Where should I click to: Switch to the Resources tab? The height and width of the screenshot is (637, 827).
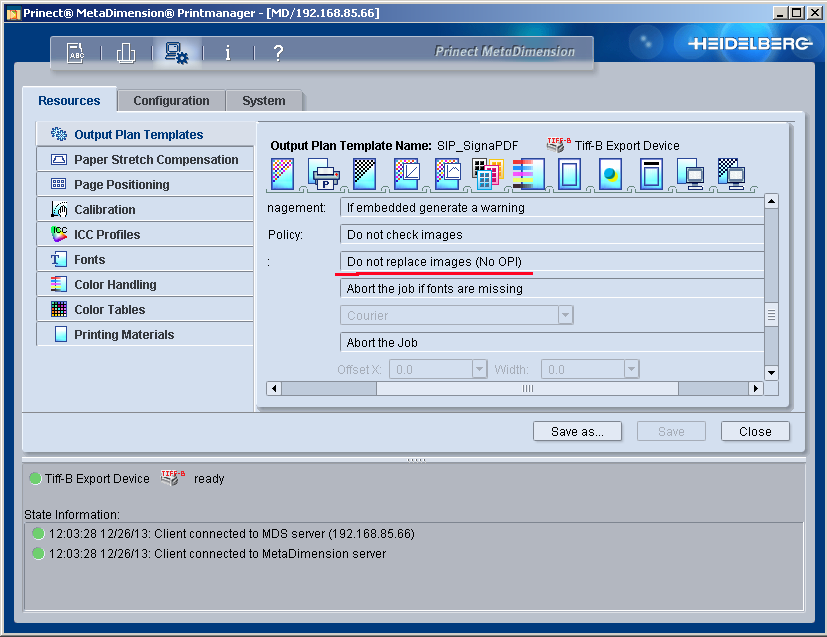pos(69,100)
